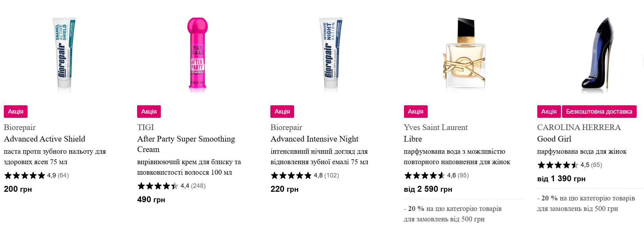Open the Good Girl product title link
Image resolution: width=644 pixels, height=228 pixels.
pyautogui.click(x=554, y=139)
